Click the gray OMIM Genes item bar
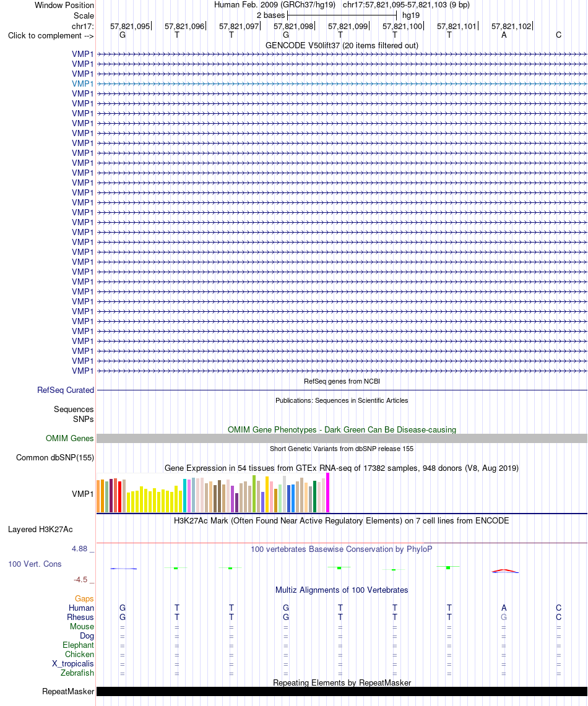This screenshot has height=706, width=588. pyautogui.click(x=342, y=439)
